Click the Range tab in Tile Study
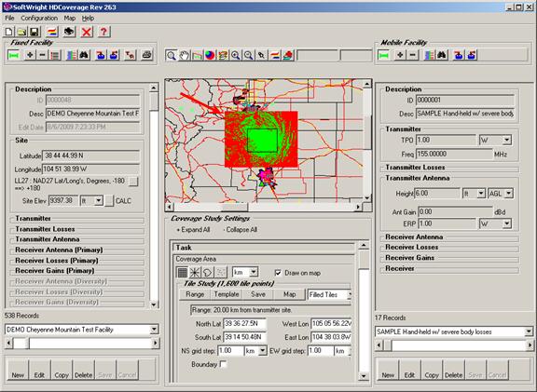 [x=195, y=294]
